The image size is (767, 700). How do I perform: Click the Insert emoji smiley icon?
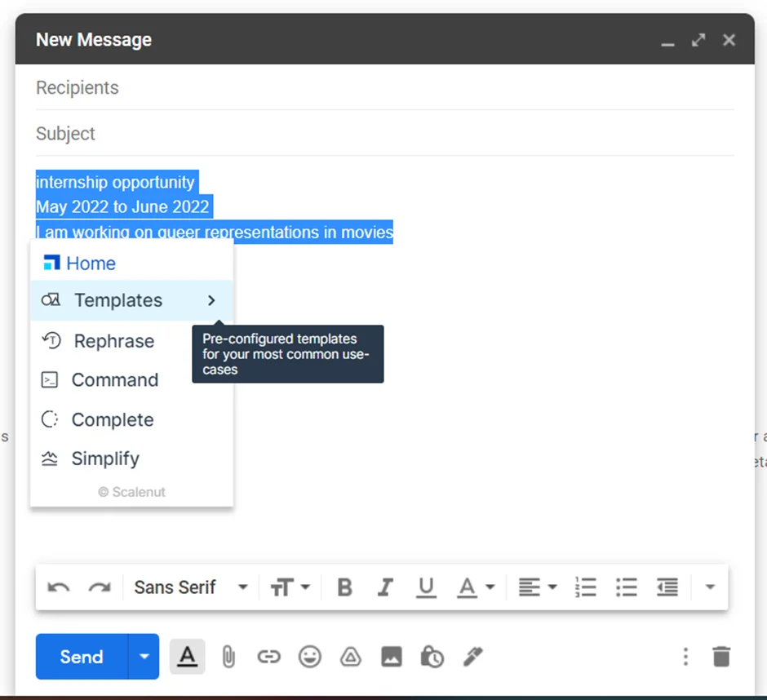[310, 657]
